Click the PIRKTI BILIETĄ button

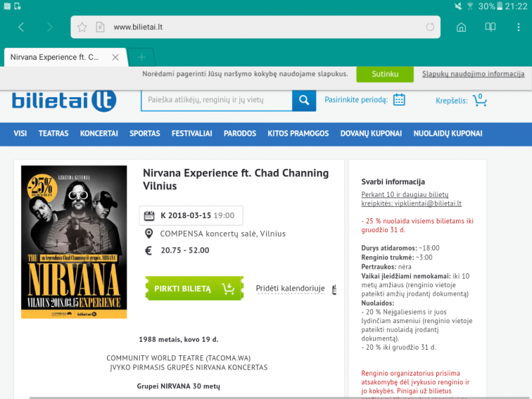[x=195, y=289]
